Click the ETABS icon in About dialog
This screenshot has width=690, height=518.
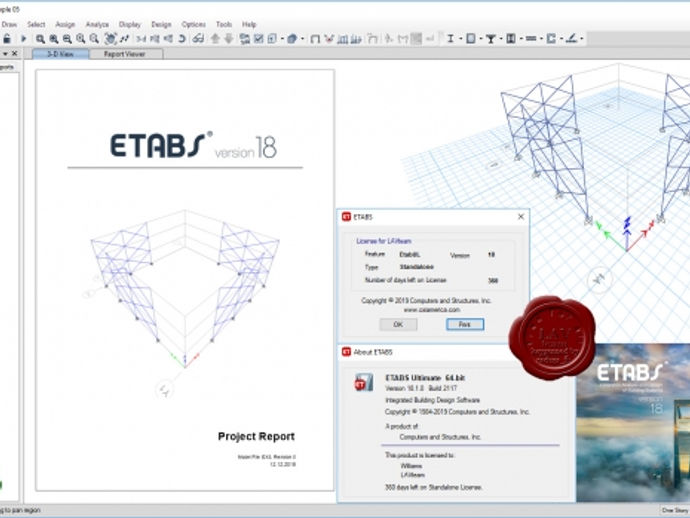[363, 383]
